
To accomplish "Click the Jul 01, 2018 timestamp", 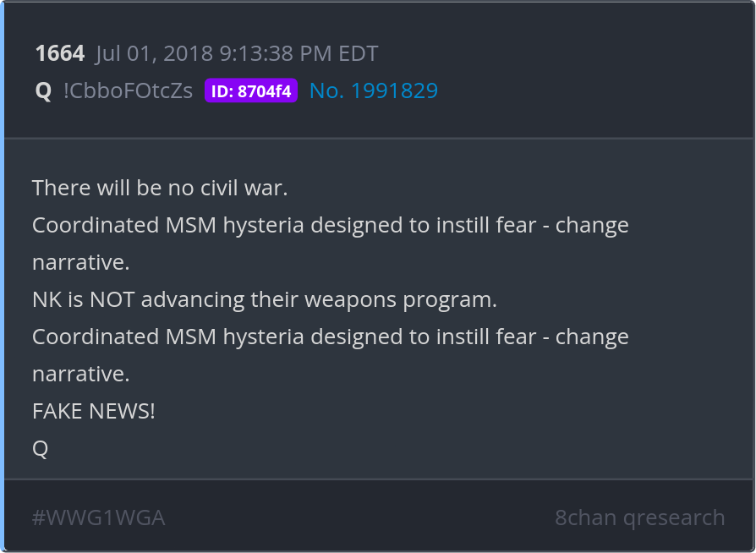I will click(x=237, y=53).
